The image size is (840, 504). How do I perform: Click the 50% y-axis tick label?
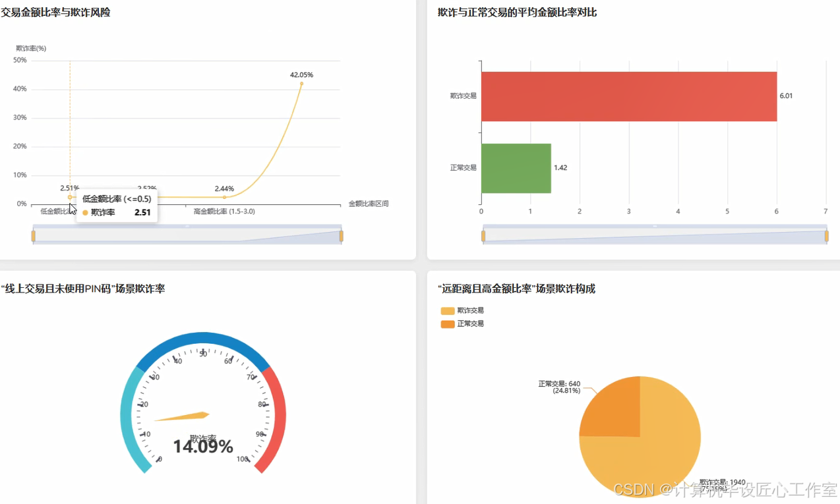point(20,60)
